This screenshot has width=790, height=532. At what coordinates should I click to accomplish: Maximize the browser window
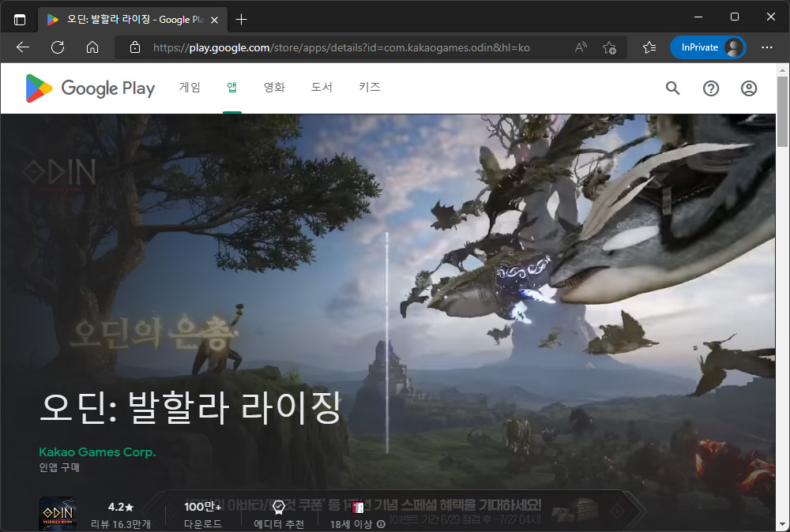735,17
